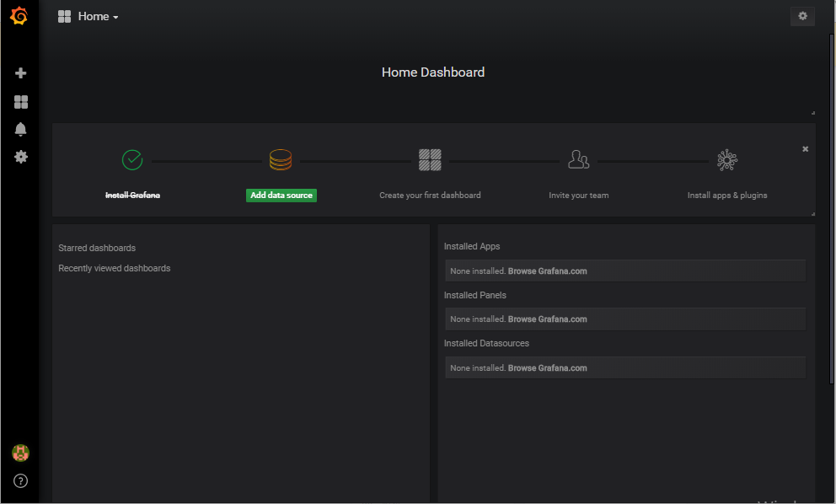Click the Grafana logo in sidebar
This screenshot has height=504, width=836.
(x=19, y=16)
